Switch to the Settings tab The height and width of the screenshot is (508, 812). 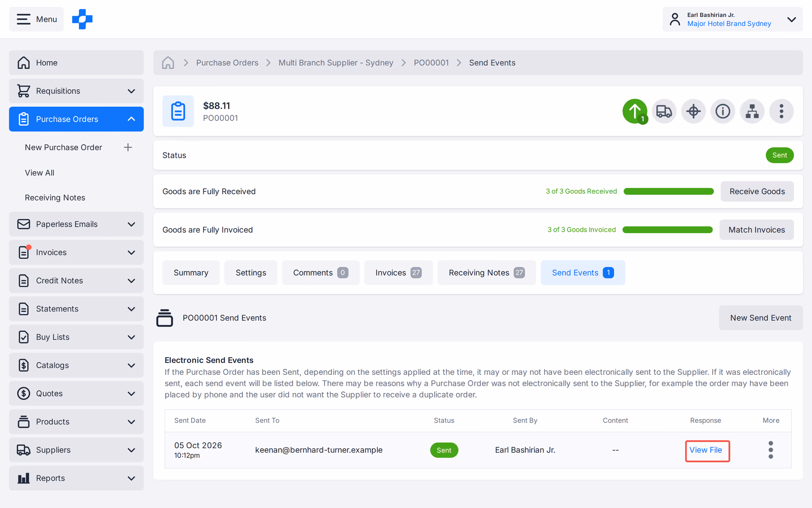tap(251, 273)
